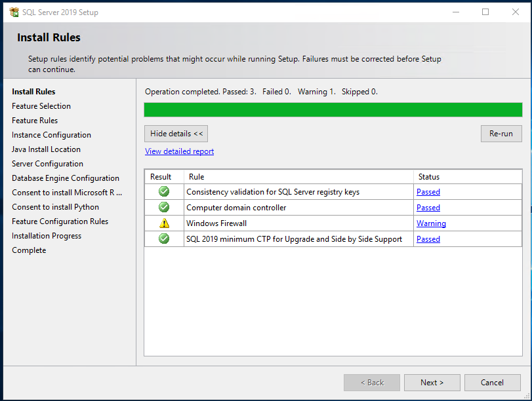
Task: Open Passed status for Computer domain controller
Action: pyautogui.click(x=428, y=208)
